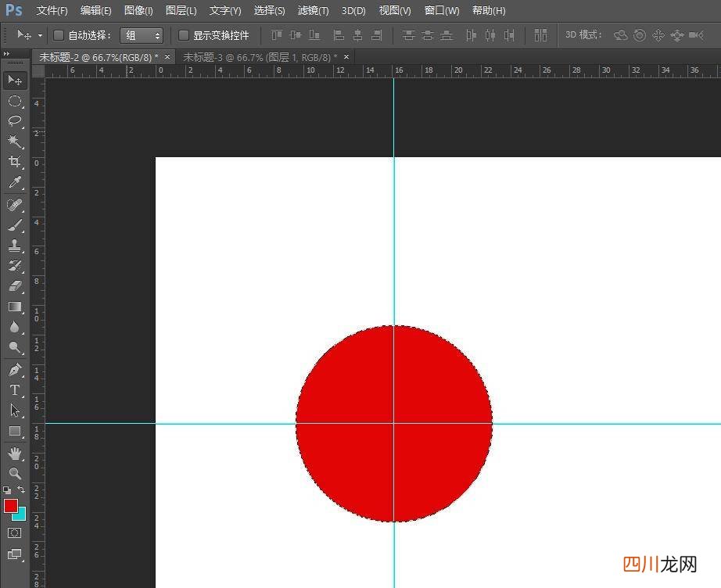Align vertical centers button
Image resolution: width=721 pixels, height=588 pixels.
(x=296, y=35)
